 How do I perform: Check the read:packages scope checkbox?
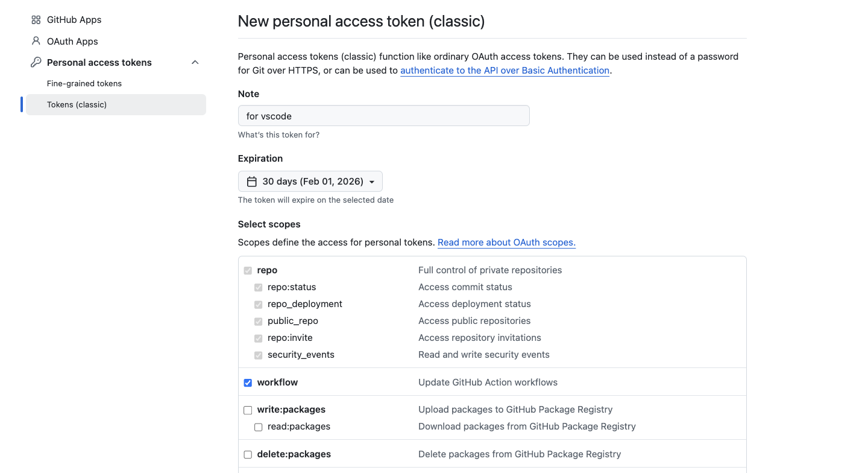[258, 427]
